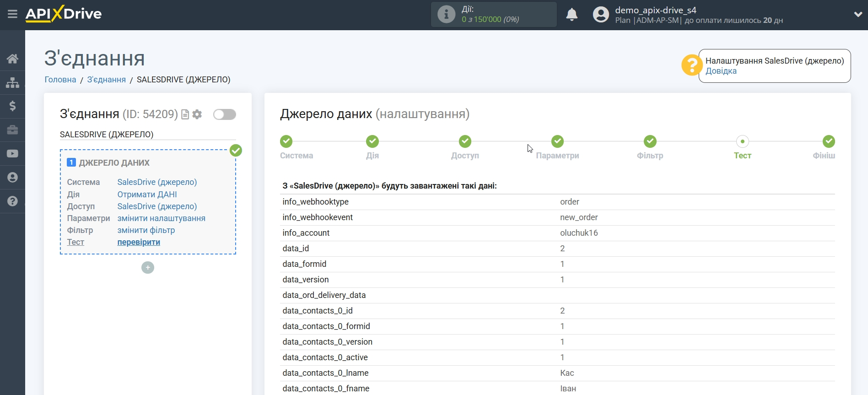
Task: Click the info_webhooktype field name
Action: [x=315, y=202]
